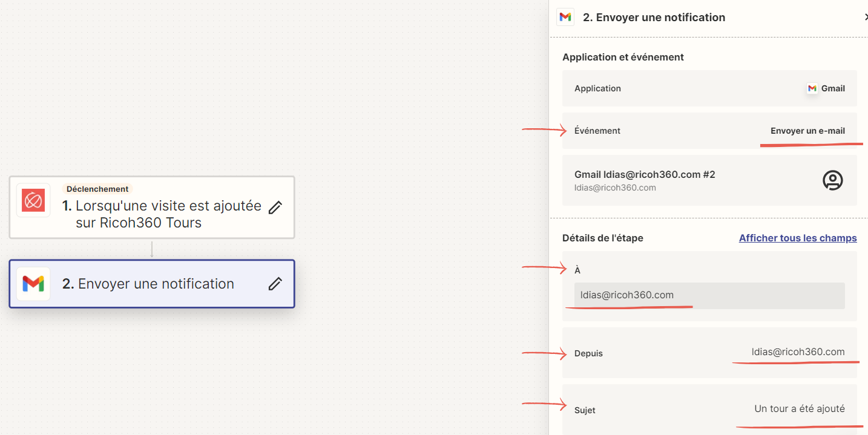The height and width of the screenshot is (435, 868).
Task: Click the Gmail icon in step 2 card
Action: pos(33,284)
